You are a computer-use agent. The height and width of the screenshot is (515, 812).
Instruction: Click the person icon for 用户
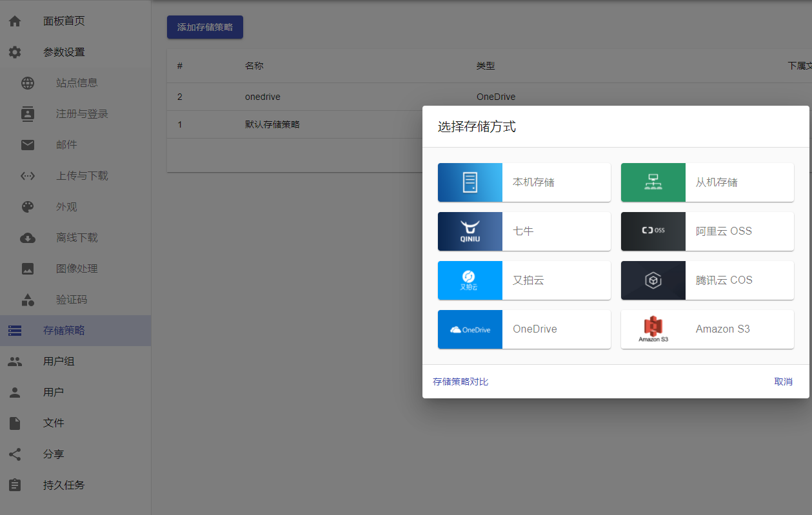[15, 393]
